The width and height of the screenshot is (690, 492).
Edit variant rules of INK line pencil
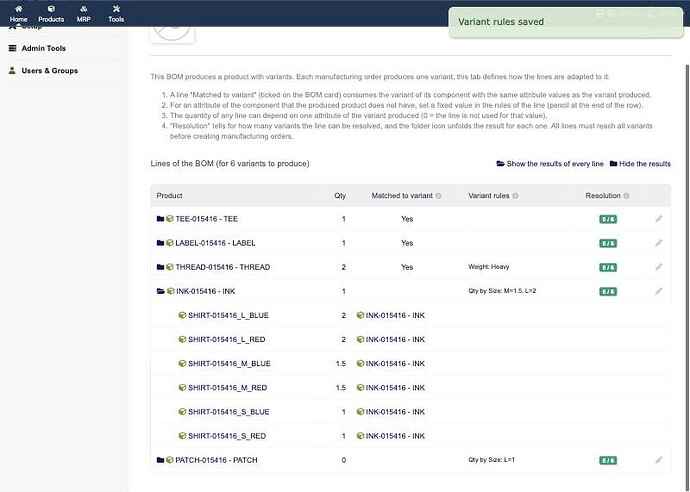click(x=659, y=291)
